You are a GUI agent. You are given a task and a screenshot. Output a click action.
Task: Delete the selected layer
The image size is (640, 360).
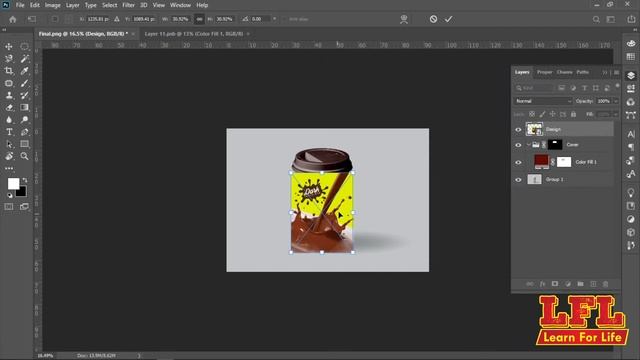(606, 284)
